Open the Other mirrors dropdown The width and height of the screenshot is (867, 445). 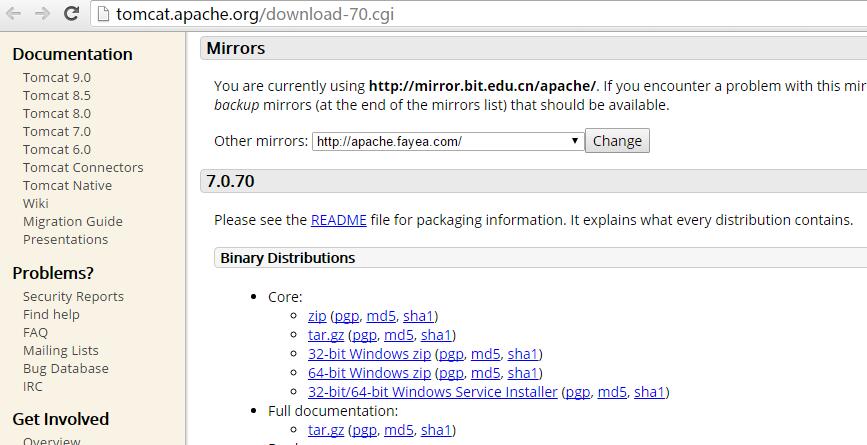pos(448,141)
